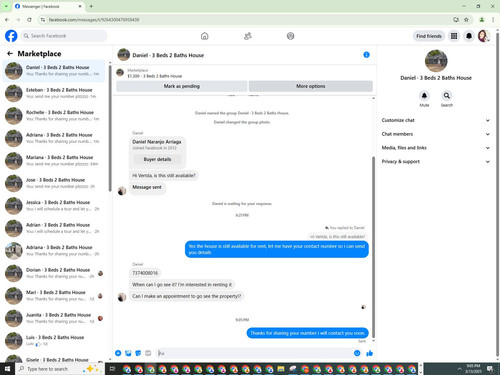This screenshot has width=500, height=375.
Task: Click the "Thanks for sharing your number" message
Action: point(307,333)
